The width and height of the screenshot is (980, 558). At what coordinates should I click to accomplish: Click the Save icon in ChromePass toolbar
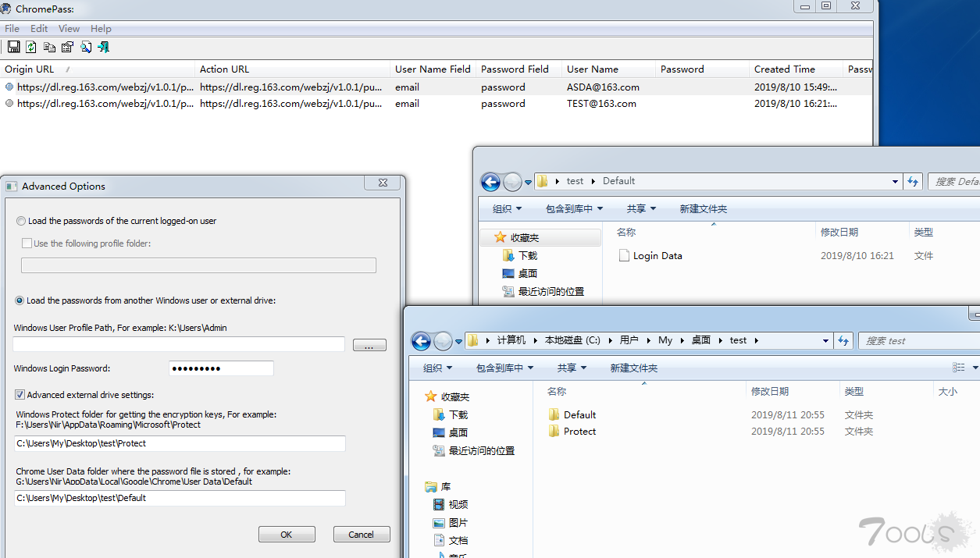coord(13,48)
